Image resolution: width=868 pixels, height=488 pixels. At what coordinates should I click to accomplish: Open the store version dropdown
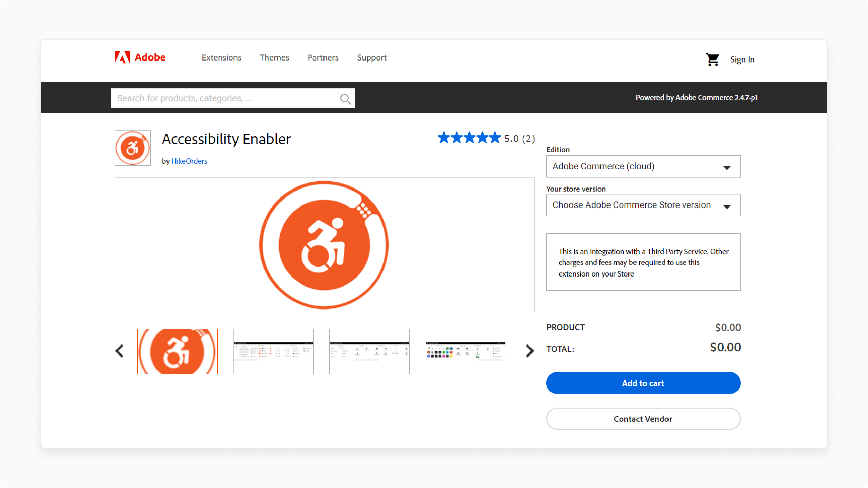click(x=643, y=205)
